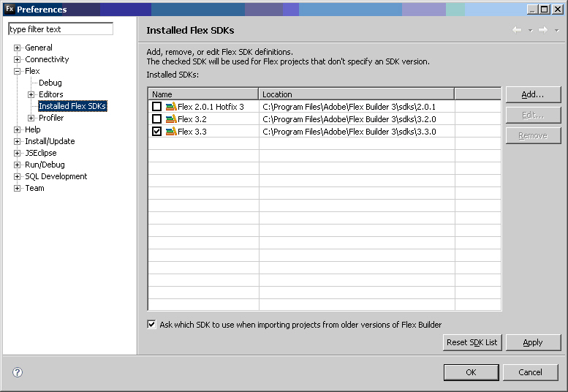The width and height of the screenshot is (568, 392).
Task: Click the Edit... button
Action: coord(533,116)
